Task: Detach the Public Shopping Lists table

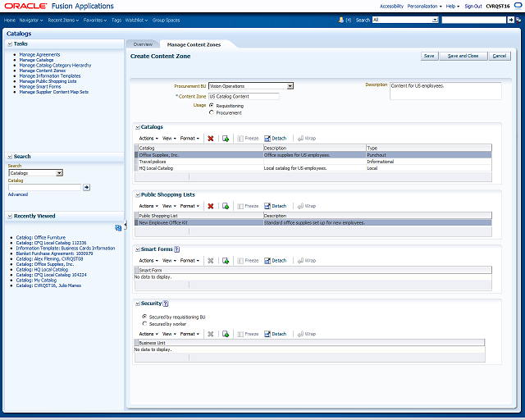Action: [x=276, y=206]
